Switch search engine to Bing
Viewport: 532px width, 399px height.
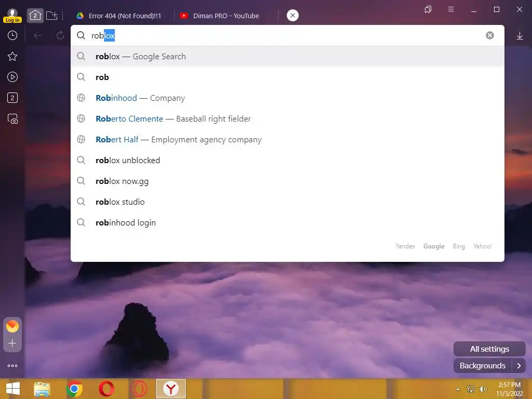click(x=458, y=246)
